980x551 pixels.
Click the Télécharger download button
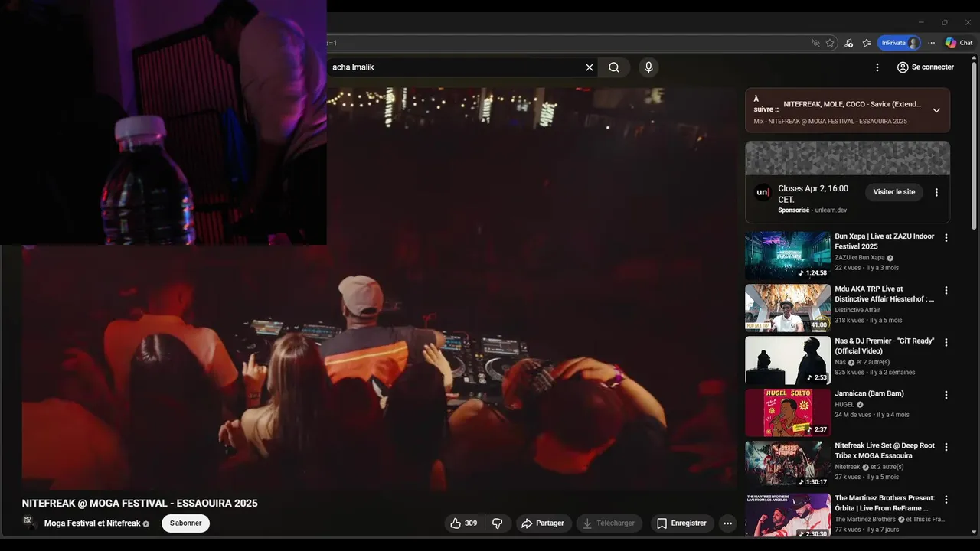(609, 523)
